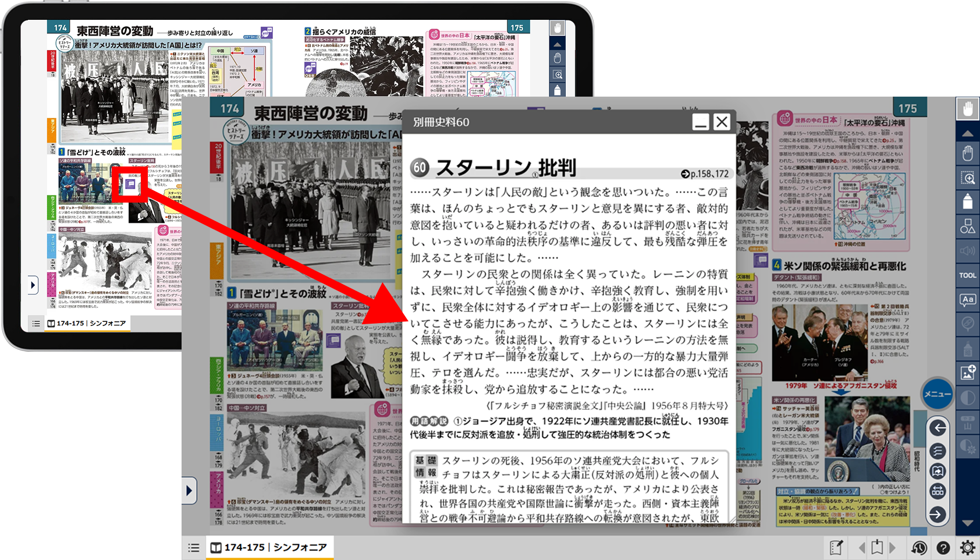Image resolution: width=980 pixels, height=560 pixels.
Task: Open help with the question mark icon
Action: coord(943,548)
